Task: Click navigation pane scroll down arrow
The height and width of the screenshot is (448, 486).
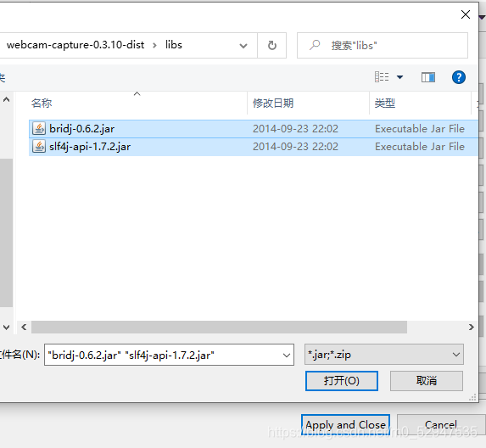Action: (6, 327)
